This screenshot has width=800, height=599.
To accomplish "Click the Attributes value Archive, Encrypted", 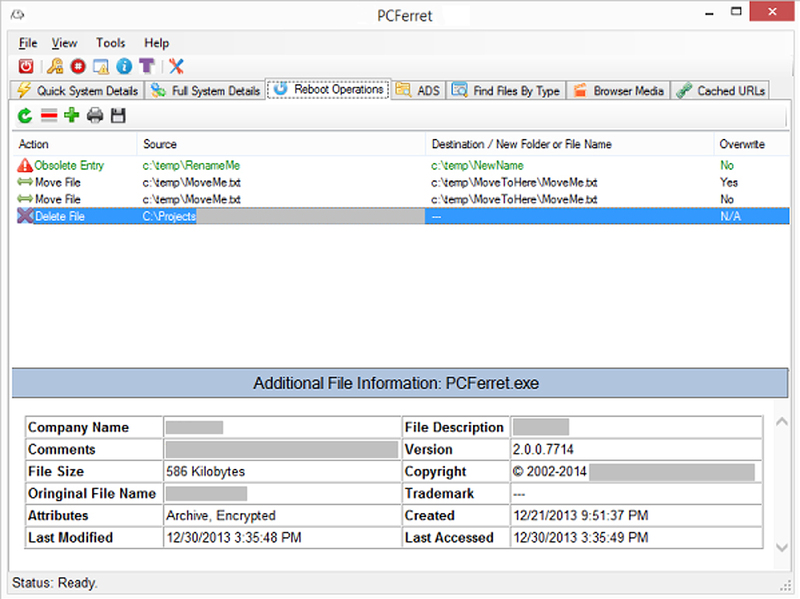I will coord(220,516).
